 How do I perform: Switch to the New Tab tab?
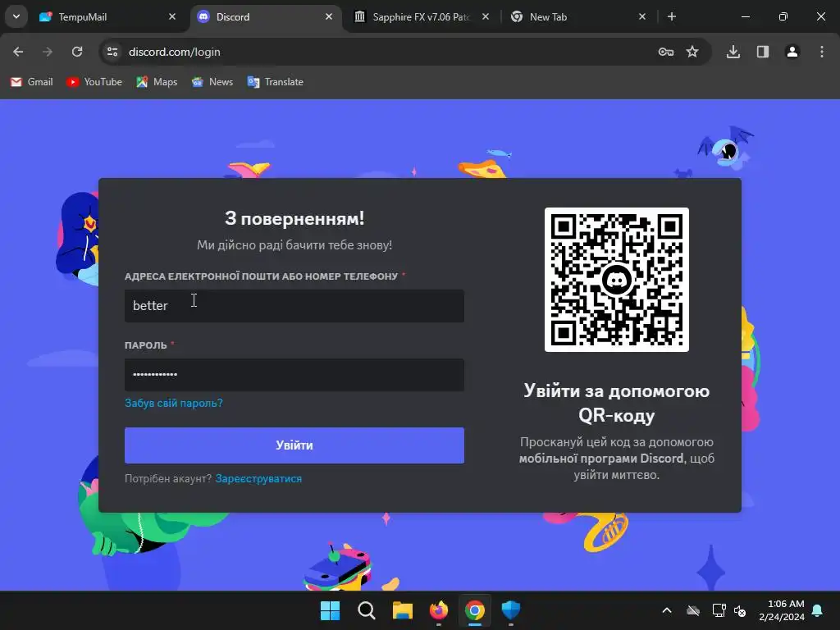(578, 17)
